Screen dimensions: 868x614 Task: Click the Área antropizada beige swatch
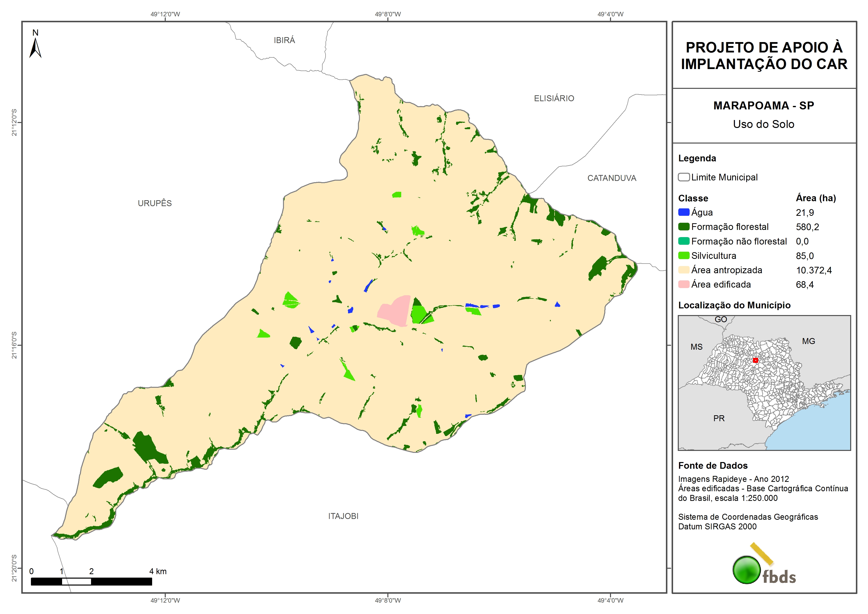683,270
